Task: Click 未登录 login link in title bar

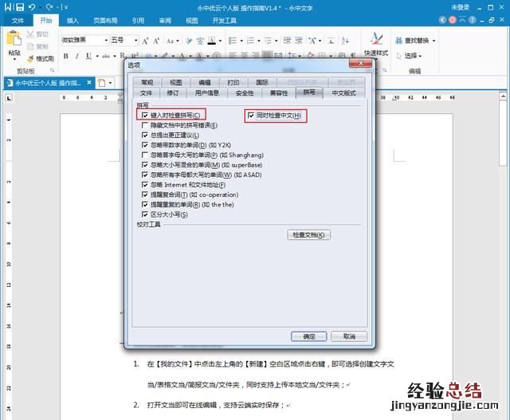Action: [x=460, y=7]
